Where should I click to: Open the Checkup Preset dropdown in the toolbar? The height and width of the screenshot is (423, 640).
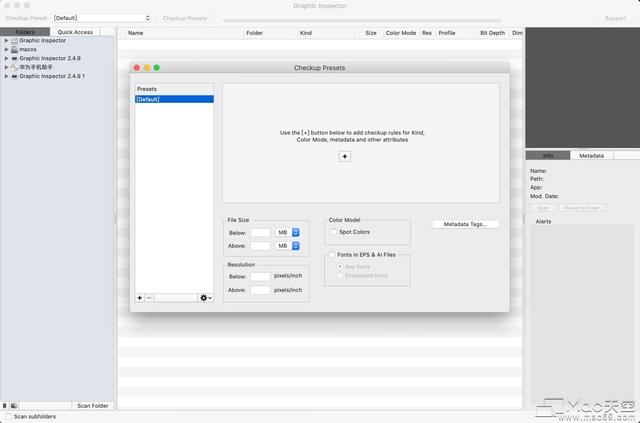point(101,18)
